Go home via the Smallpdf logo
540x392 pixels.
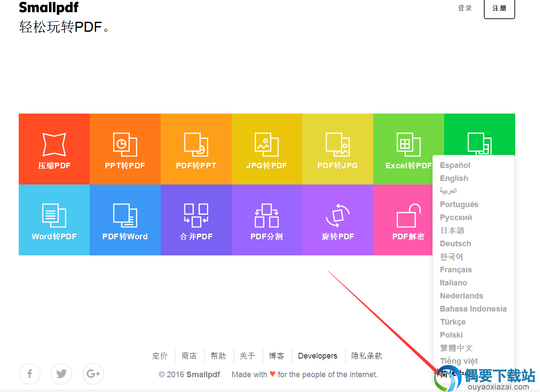pyautogui.click(x=49, y=7)
